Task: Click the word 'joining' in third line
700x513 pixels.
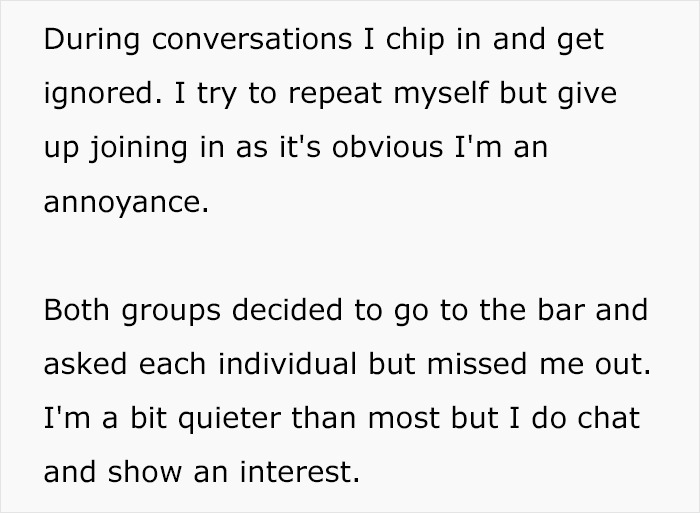Action: [x=139, y=148]
